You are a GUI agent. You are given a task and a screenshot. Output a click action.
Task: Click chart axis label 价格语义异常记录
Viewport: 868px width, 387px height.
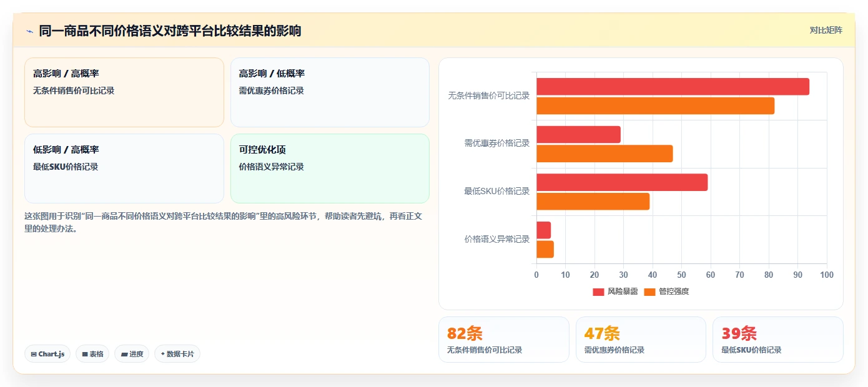(x=497, y=239)
